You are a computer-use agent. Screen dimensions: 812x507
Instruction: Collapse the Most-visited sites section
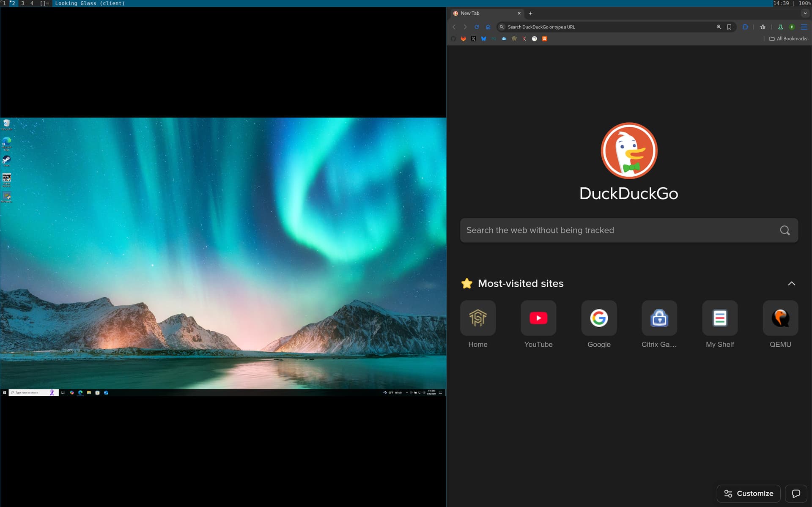tap(791, 283)
